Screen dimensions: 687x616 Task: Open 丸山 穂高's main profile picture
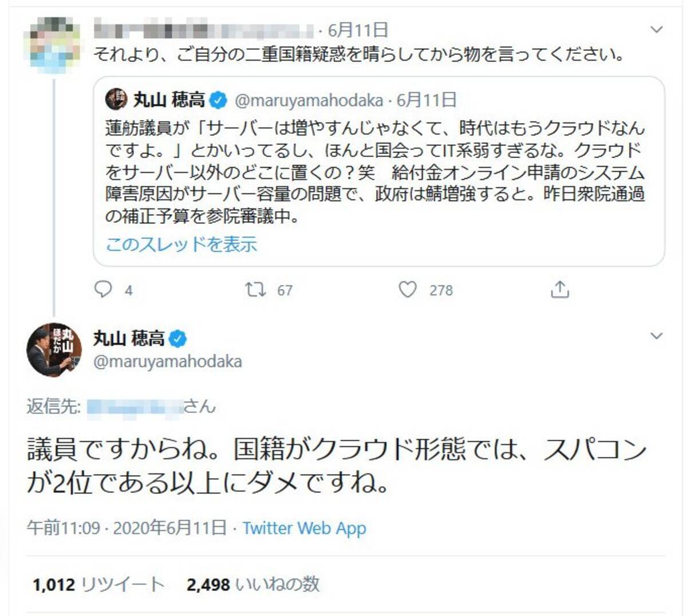point(54,349)
